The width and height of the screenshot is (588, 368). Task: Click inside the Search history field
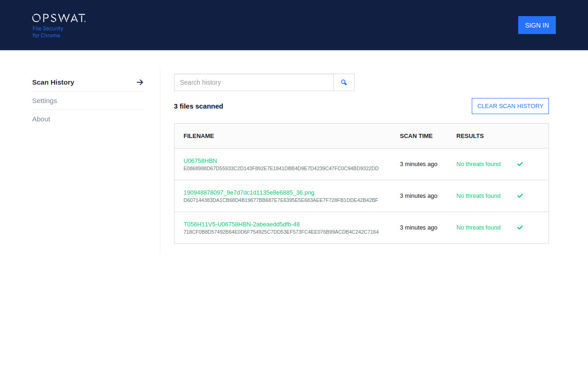(254, 82)
